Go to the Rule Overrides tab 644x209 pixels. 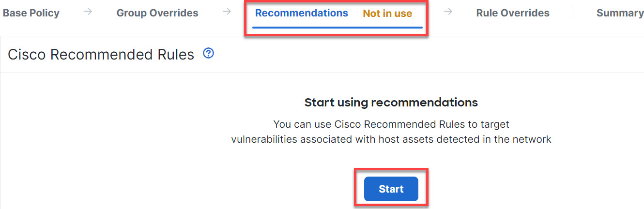point(513,13)
